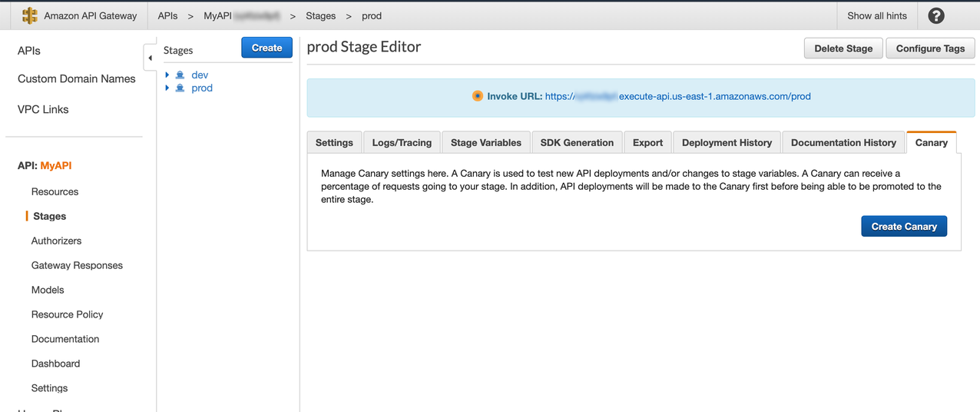
Task: Click the Stages breadcrumb link
Action: pos(320,15)
